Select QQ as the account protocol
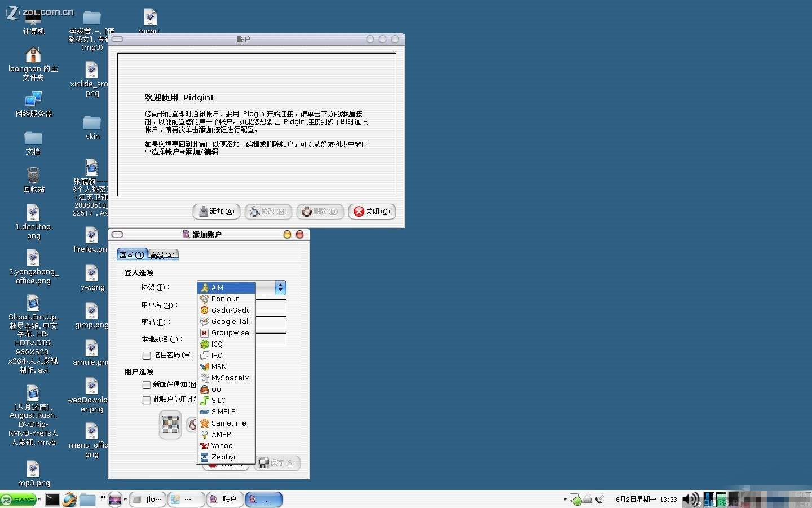 [x=226, y=389]
